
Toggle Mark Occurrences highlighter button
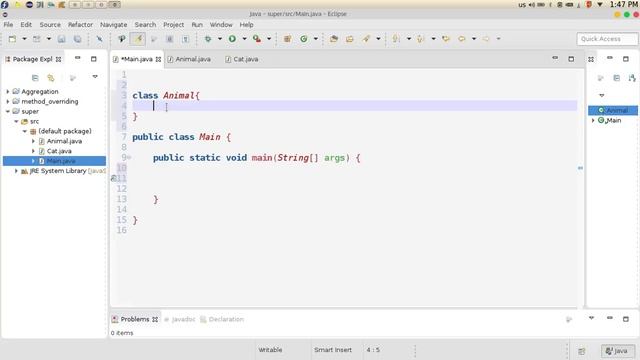tap(138, 39)
